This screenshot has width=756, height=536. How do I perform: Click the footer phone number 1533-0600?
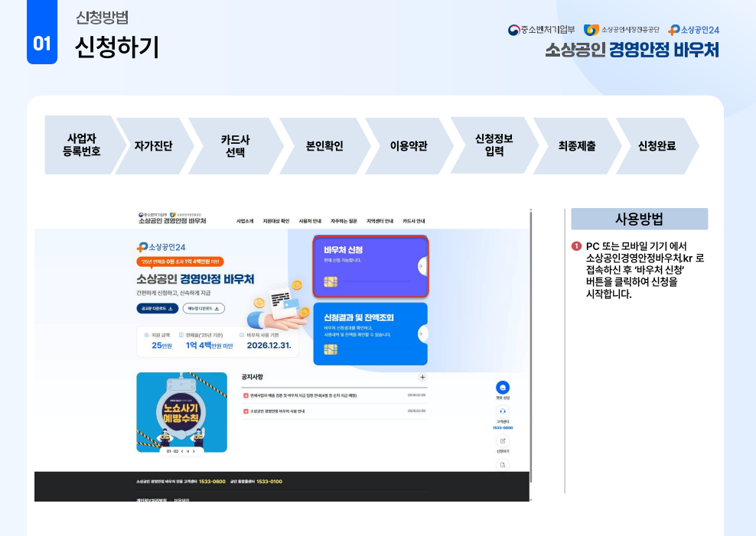click(212, 481)
